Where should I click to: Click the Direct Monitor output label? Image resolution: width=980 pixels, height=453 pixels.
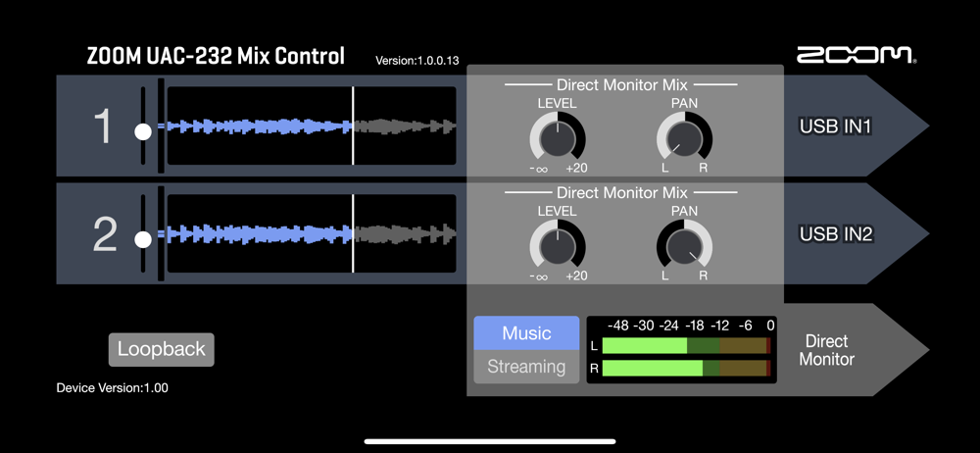coord(826,350)
